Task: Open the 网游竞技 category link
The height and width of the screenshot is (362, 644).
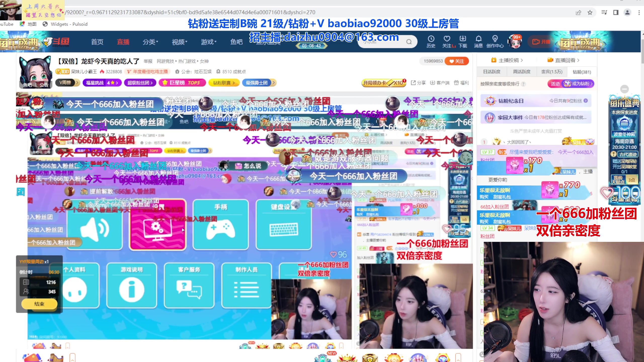Action: pyautogui.click(x=165, y=61)
